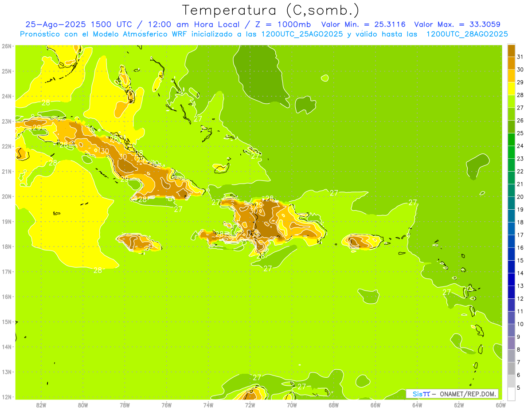This screenshot has width=532, height=411.
Task: Click the "60W" longitude axis label
Action: 501,405
